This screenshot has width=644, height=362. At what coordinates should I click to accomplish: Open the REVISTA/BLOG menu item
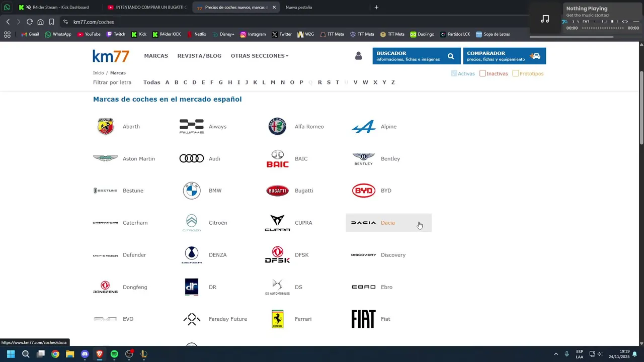199,56
